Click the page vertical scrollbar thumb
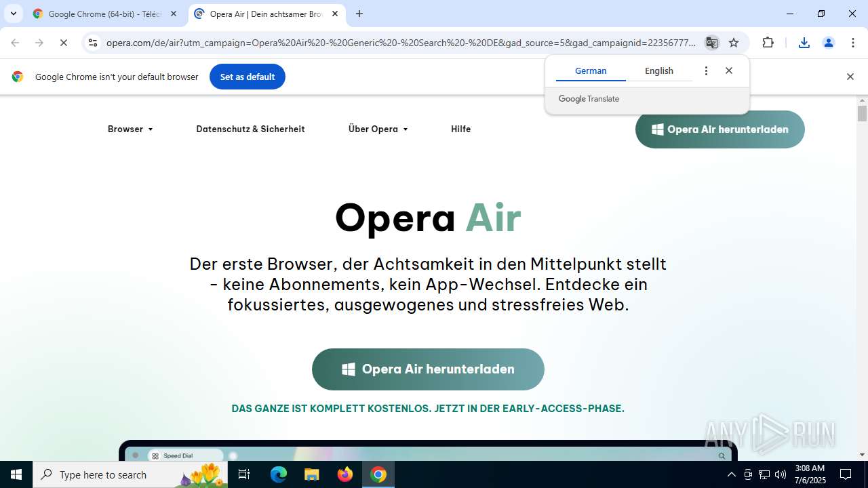The height and width of the screenshot is (488, 868). click(862, 113)
